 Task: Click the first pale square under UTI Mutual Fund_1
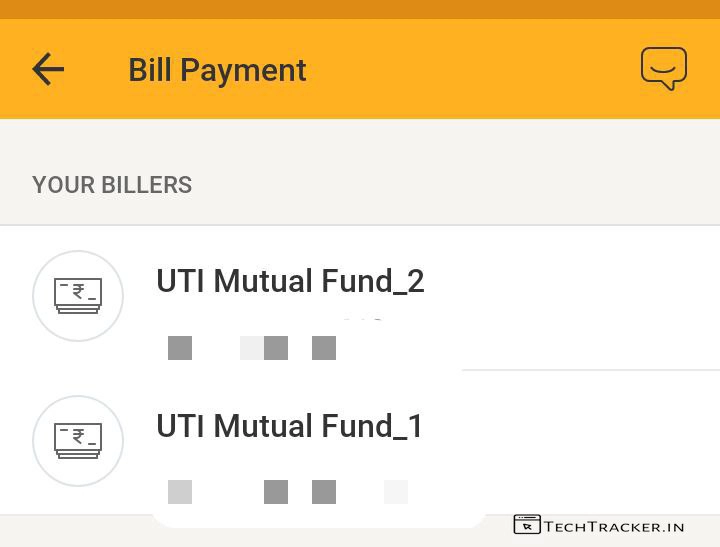pos(180,492)
